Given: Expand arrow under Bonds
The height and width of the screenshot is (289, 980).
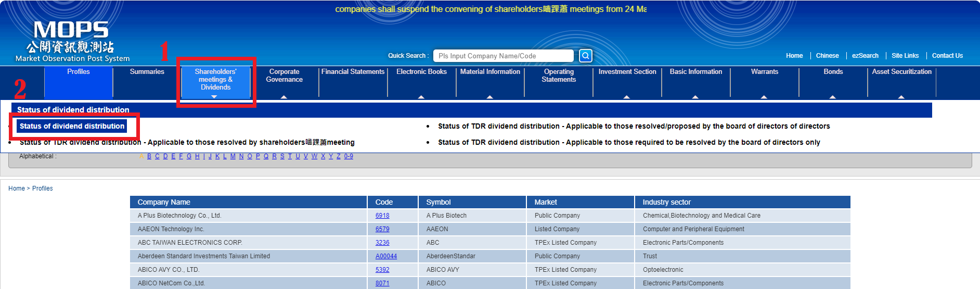Looking at the screenshot, I should [x=833, y=97].
